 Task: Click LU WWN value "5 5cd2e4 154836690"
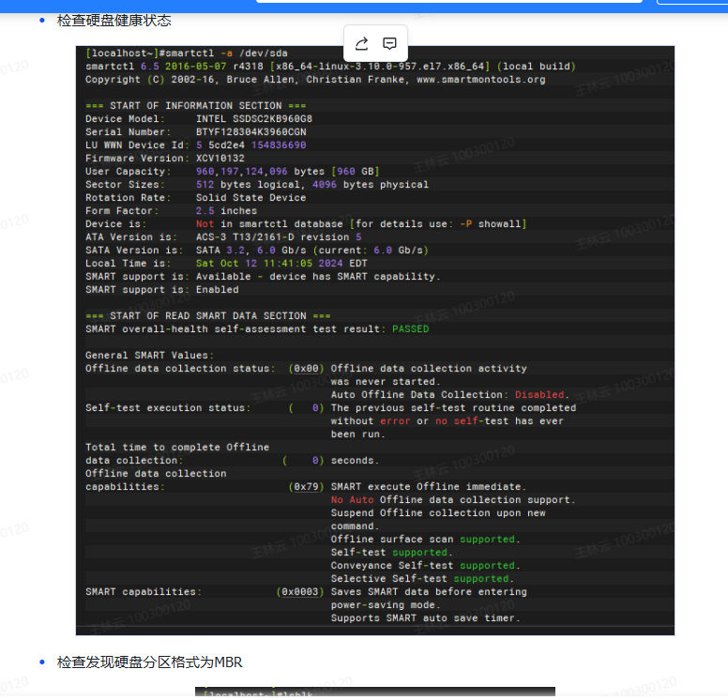click(251, 145)
